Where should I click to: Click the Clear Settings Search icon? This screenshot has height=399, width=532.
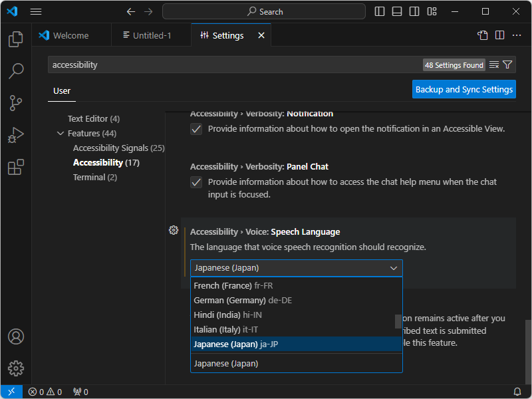pos(495,65)
